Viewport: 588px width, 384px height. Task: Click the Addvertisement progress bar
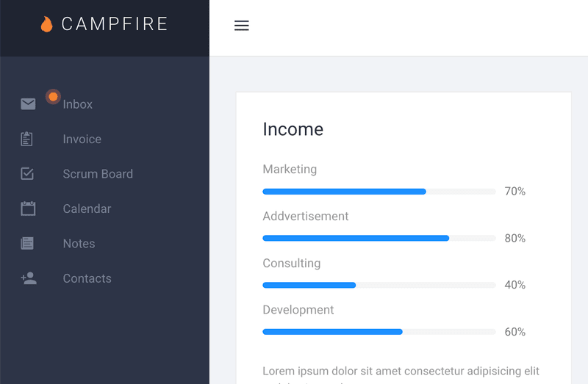pos(379,239)
